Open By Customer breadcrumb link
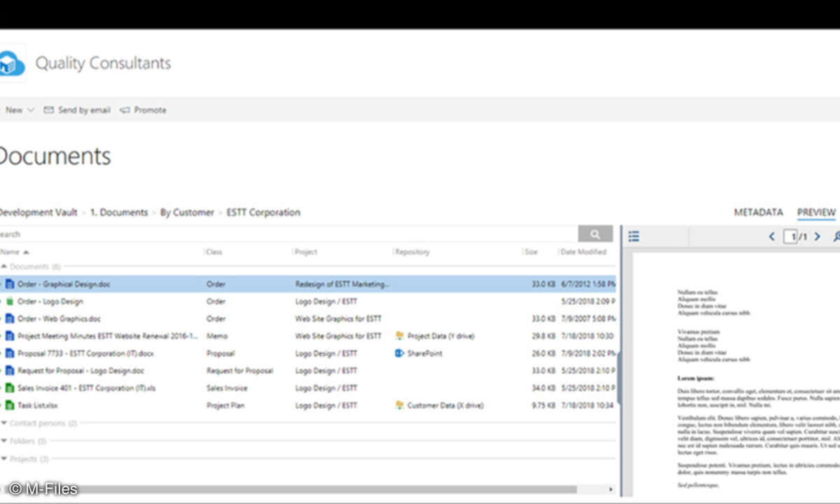The height and width of the screenshot is (504, 840). (187, 212)
